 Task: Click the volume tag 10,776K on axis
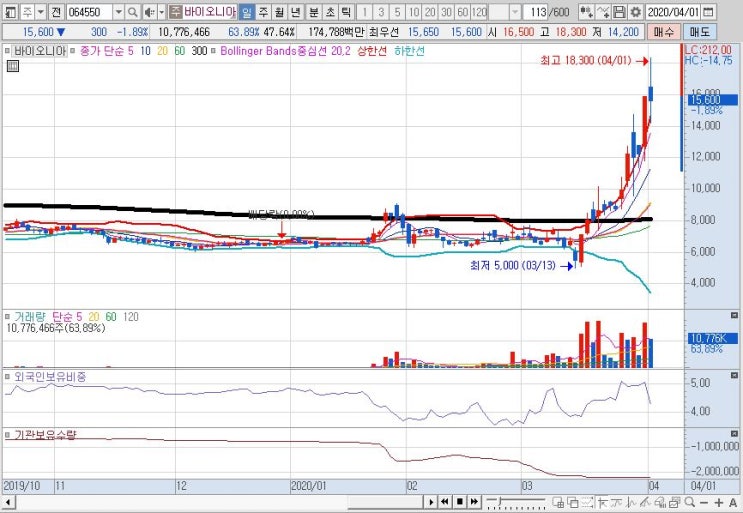tap(713, 338)
